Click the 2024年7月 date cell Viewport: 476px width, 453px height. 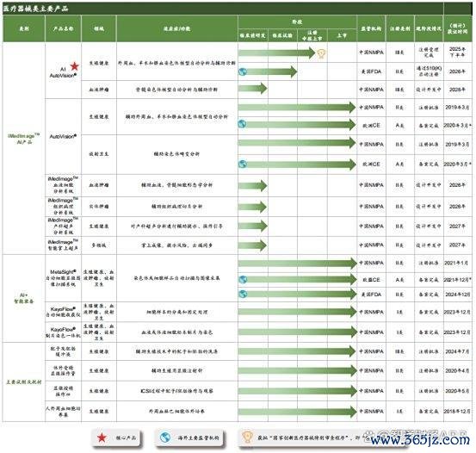[457, 351]
